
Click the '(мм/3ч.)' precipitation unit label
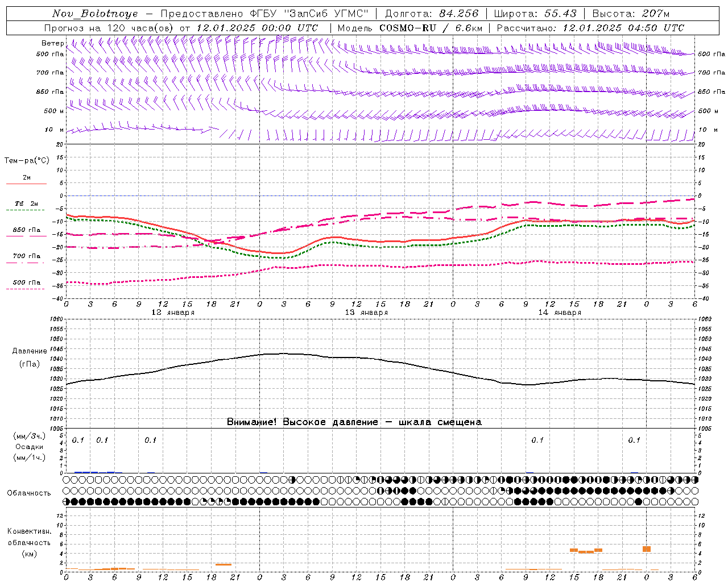(x=30, y=436)
